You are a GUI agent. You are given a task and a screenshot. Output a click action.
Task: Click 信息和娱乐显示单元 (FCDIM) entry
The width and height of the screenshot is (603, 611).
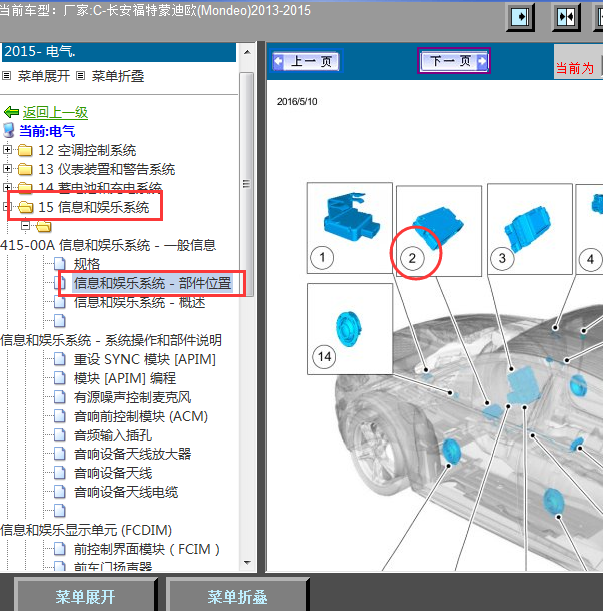(x=86, y=530)
